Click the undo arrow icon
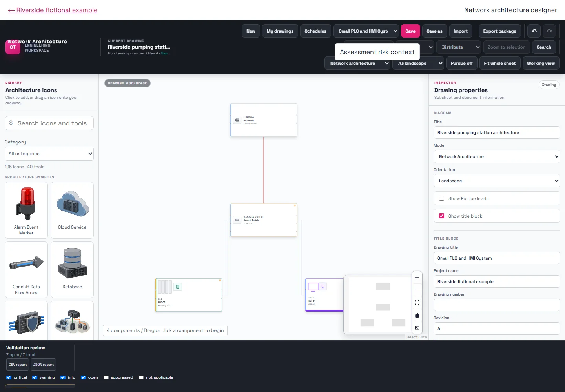 pyautogui.click(x=534, y=31)
